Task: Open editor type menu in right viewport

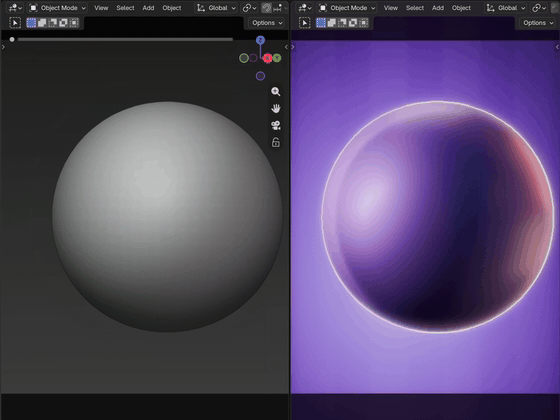Action: (305, 8)
